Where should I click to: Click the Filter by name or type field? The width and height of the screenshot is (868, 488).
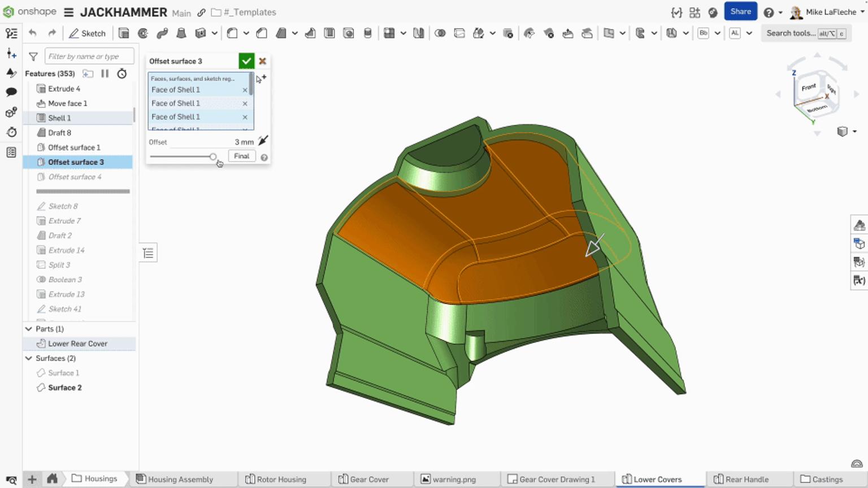(89, 56)
